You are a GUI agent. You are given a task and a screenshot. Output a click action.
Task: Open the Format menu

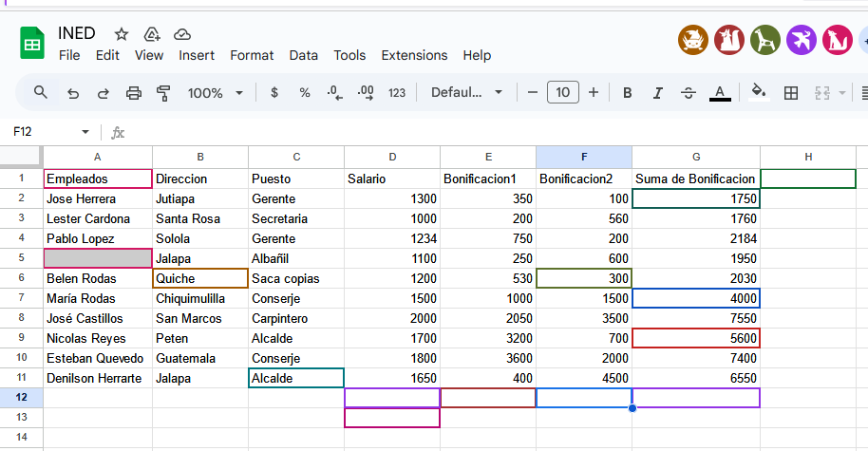(252, 55)
